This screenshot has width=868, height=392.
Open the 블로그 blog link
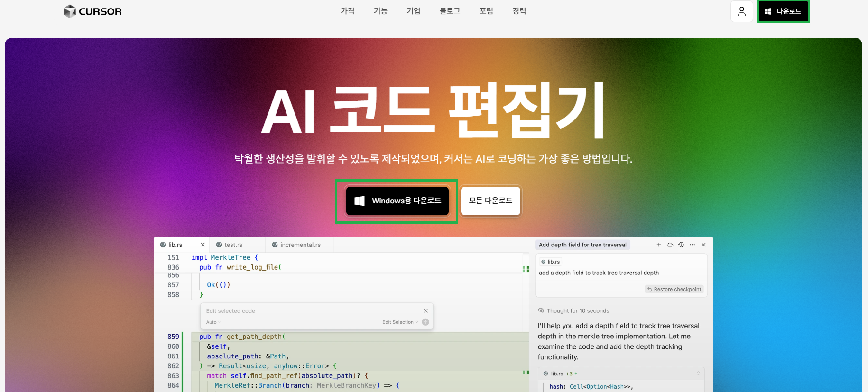(x=450, y=11)
